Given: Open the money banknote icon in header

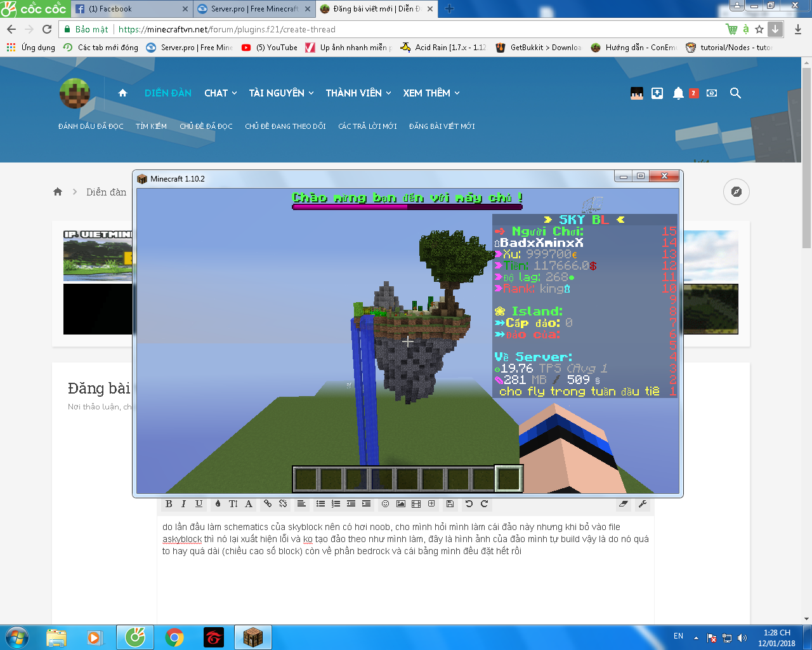Looking at the screenshot, I should tap(712, 93).
